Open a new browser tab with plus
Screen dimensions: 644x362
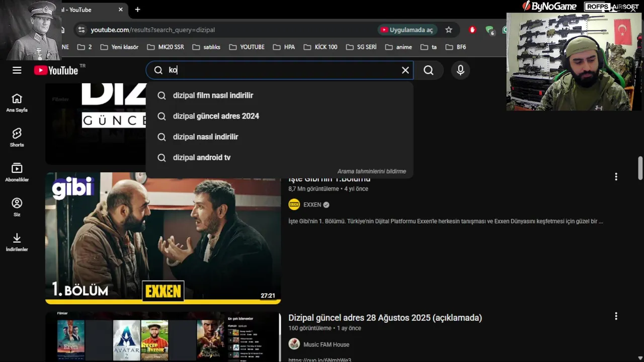(x=137, y=10)
